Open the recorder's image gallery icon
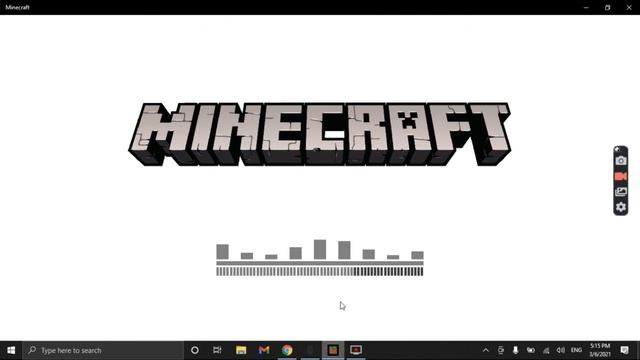 [621, 191]
